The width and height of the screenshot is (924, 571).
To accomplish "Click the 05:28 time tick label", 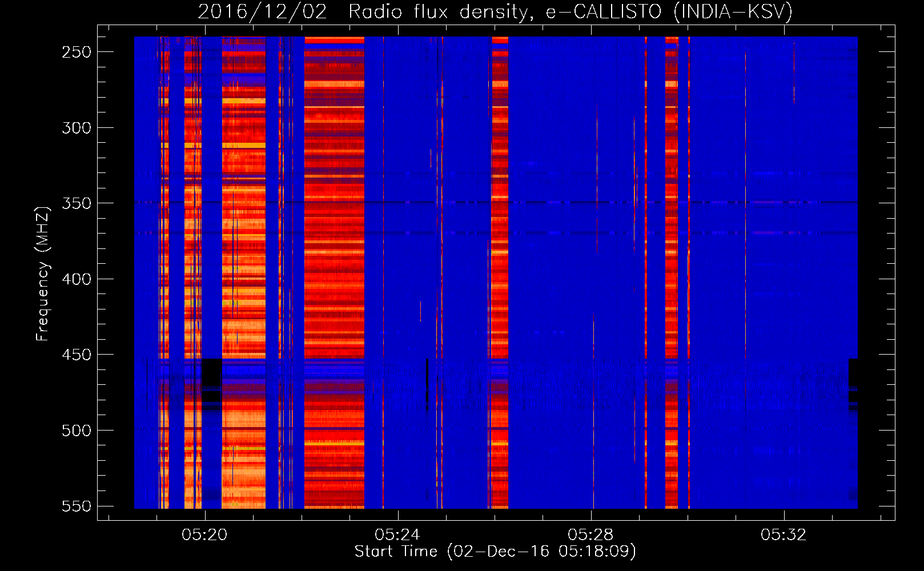I will coord(590,535).
